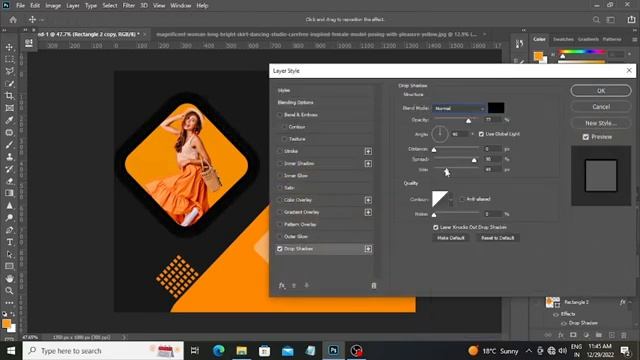Image resolution: width=640 pixels, height=360 pixels.
Task: Enable the Outer Glow checkbox
Action: pos(280,237)
